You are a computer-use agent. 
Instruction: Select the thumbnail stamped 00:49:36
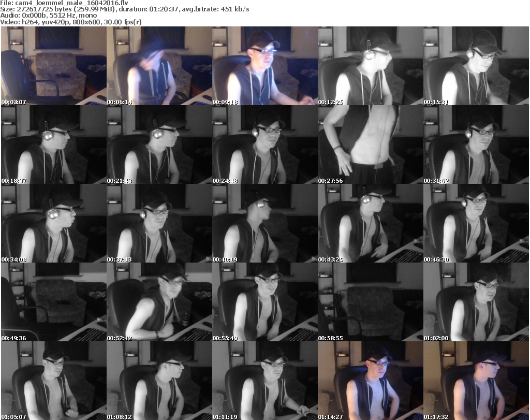[x=54, y=302]
